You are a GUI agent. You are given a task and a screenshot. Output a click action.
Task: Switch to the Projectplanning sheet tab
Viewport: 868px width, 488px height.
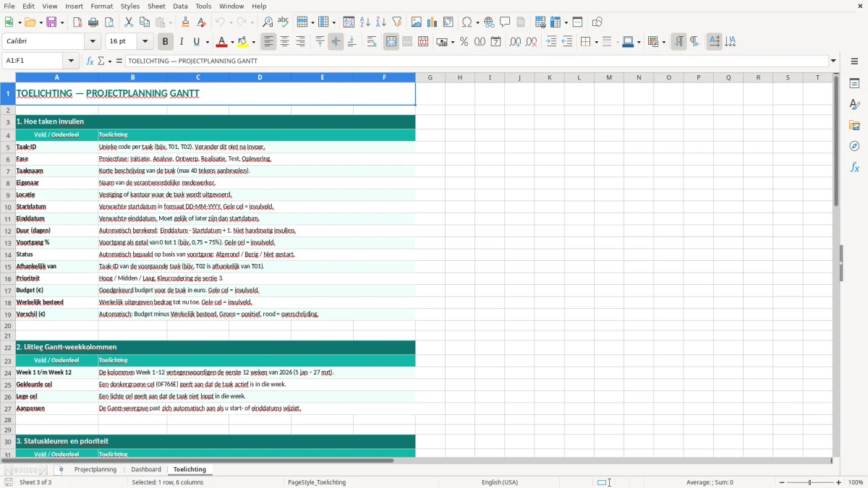[95, 469]
